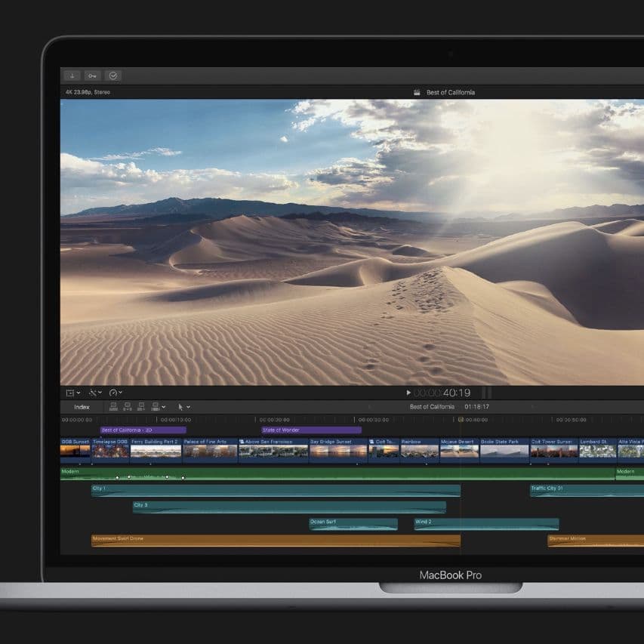Screen dimensions: 644x644
Task: Open the Keyword Editor key icon
Action: [x=92, y=75]
